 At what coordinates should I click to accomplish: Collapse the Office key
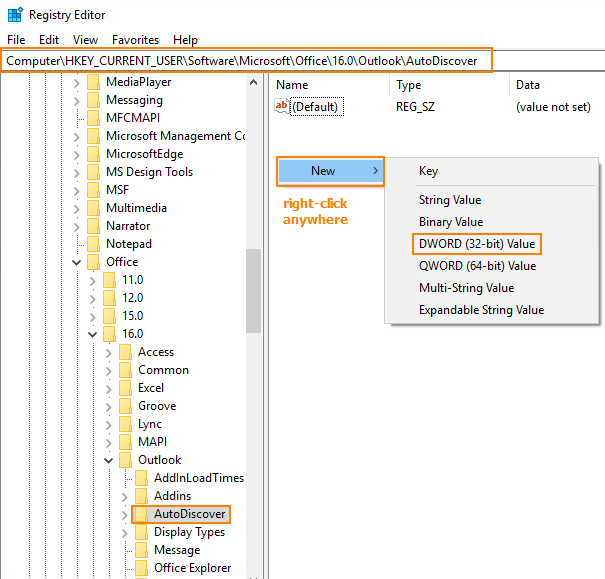(x=76, y=263)
